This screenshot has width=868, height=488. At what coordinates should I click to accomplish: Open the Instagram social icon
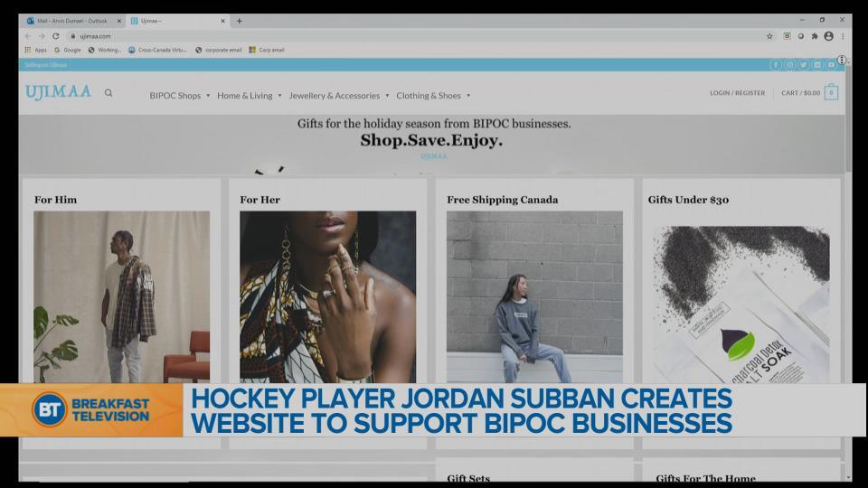(789, 65)
